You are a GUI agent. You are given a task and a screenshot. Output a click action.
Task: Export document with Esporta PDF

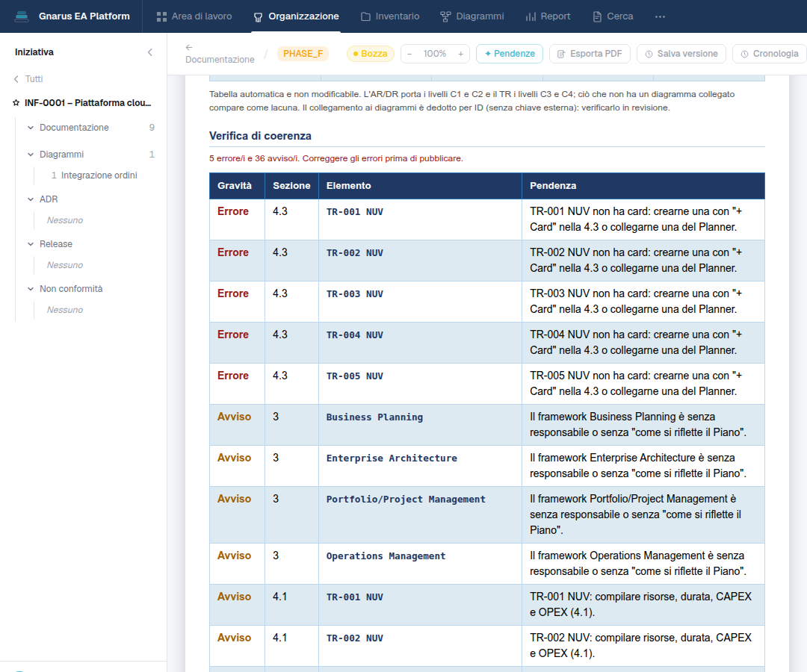pyautogui.click(x=590, y=54)
